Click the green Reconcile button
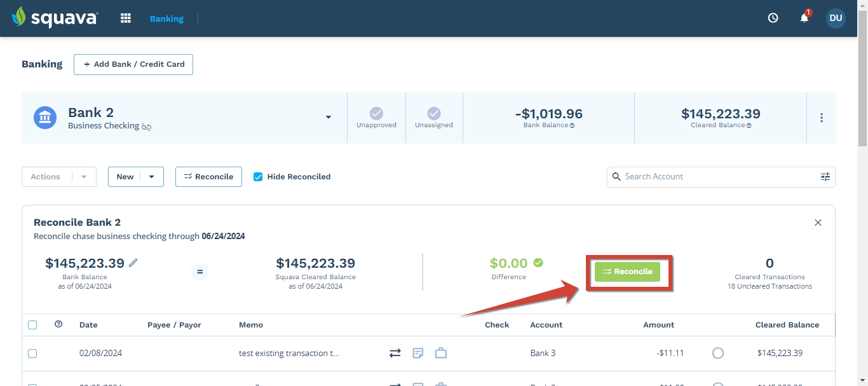This screenshot has height=386, width=868. (628, 272)
